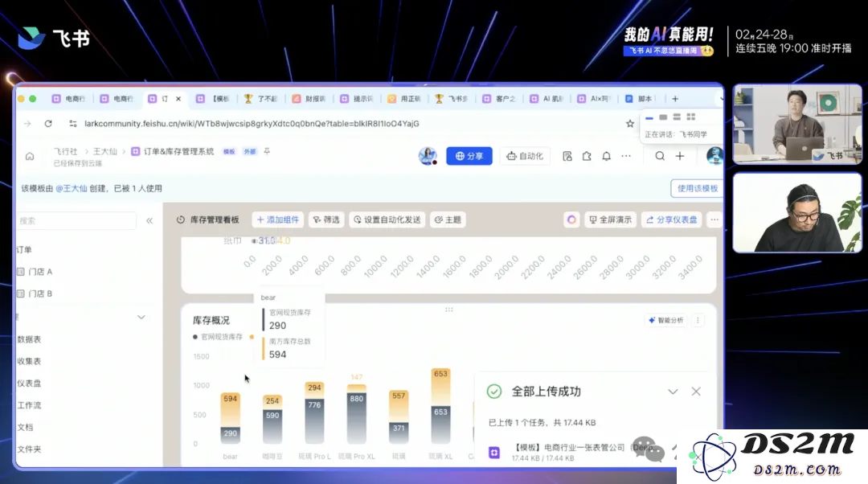The image size is (868, 484).
Task: Switch to the 财报 browser tab
Action: tap(309, 99)
